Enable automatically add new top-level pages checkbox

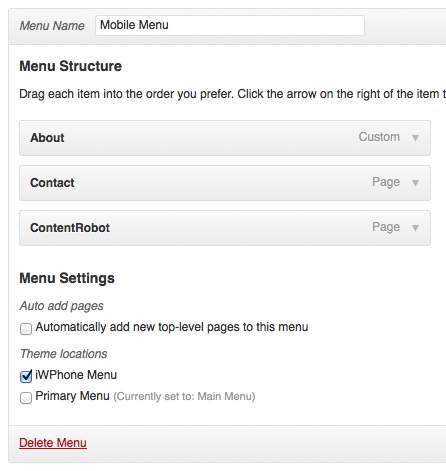(x=26, y=329)
